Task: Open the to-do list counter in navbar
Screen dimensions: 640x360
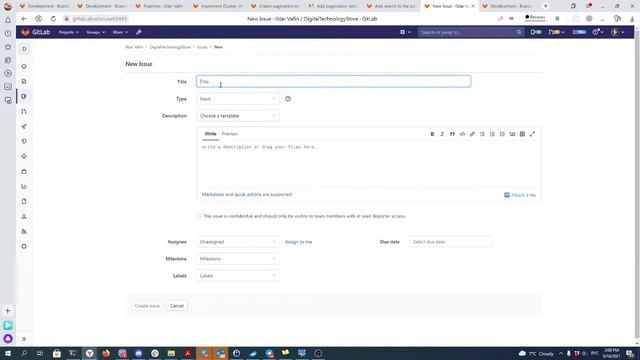Action: click(579, 32)
